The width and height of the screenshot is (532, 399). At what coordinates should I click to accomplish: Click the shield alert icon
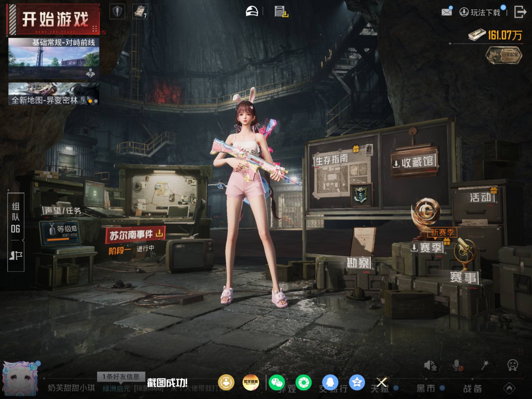tap(117, 12)
